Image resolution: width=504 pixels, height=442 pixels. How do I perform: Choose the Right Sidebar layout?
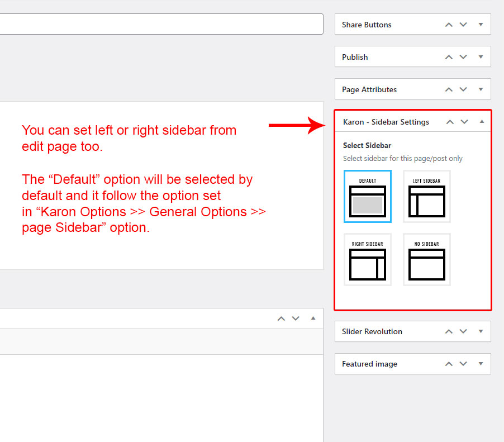point(368,260)
